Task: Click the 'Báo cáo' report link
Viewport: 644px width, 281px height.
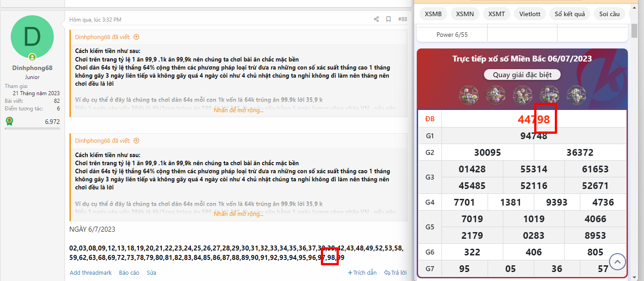Action: (129, 272)
